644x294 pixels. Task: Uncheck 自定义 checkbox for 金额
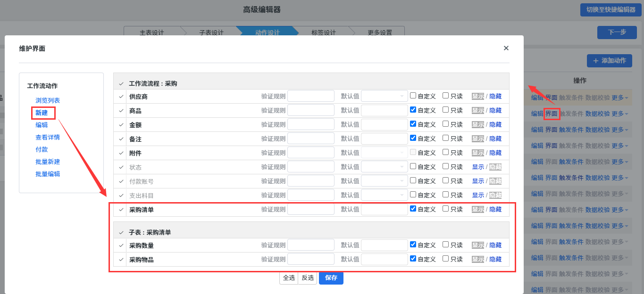(413, 124)
